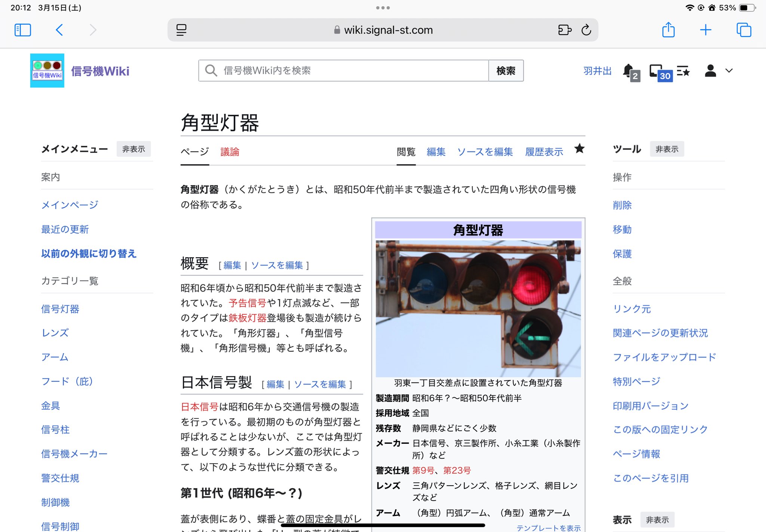Open ファイルをアップロード in tools panel
The width and height of the screenshot is (766, 532).
[665, 357]
